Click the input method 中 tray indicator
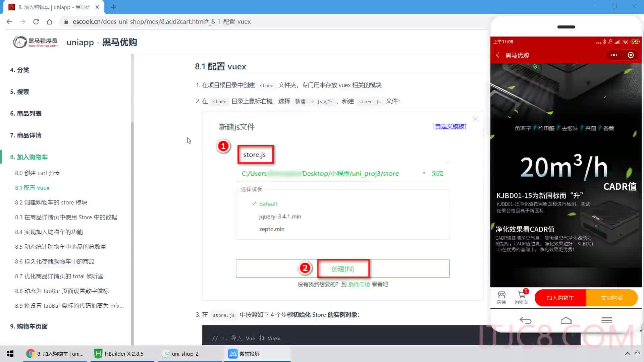Screen dimensions: 644x362 coord(637,354)
